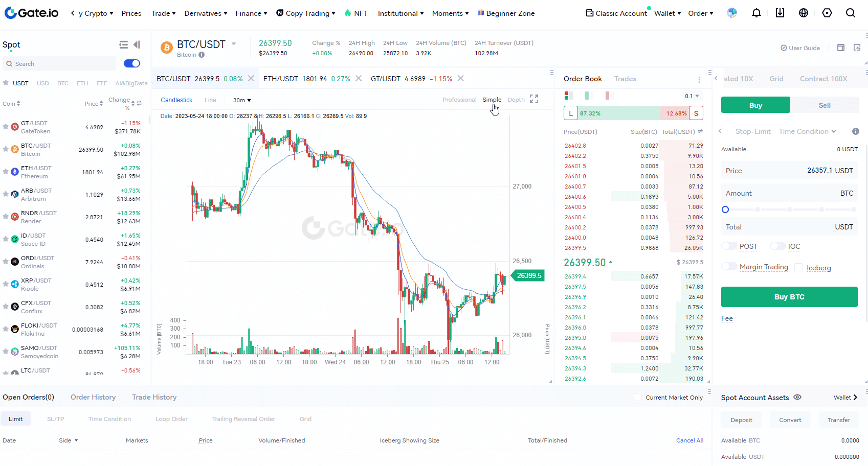Screen dimensions: 868x466
Task: Click the Transfer button
Action: click(839, 420)
